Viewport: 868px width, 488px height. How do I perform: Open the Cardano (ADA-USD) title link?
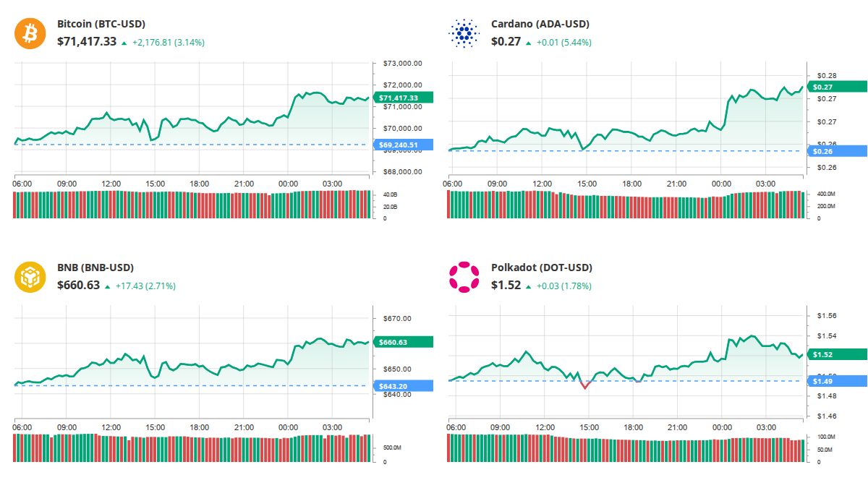pos(540,24)
